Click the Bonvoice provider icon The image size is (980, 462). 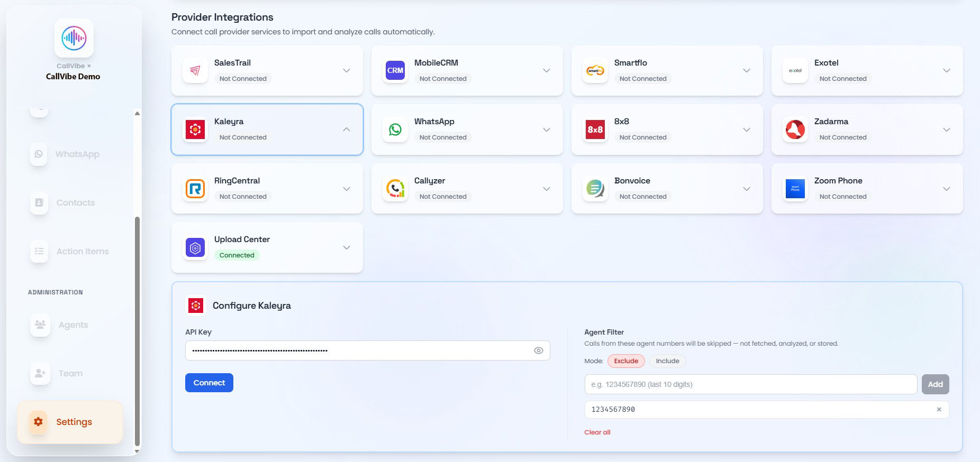[x=595, y=189]
